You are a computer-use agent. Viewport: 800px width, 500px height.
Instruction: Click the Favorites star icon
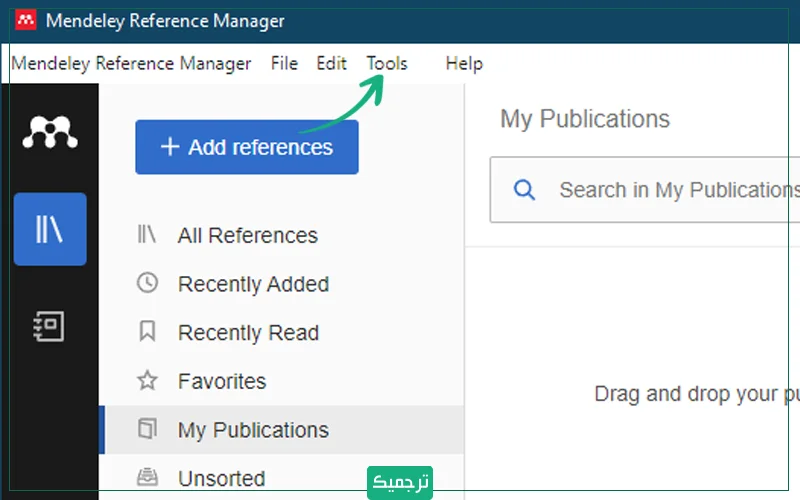[x=147, y=380]
